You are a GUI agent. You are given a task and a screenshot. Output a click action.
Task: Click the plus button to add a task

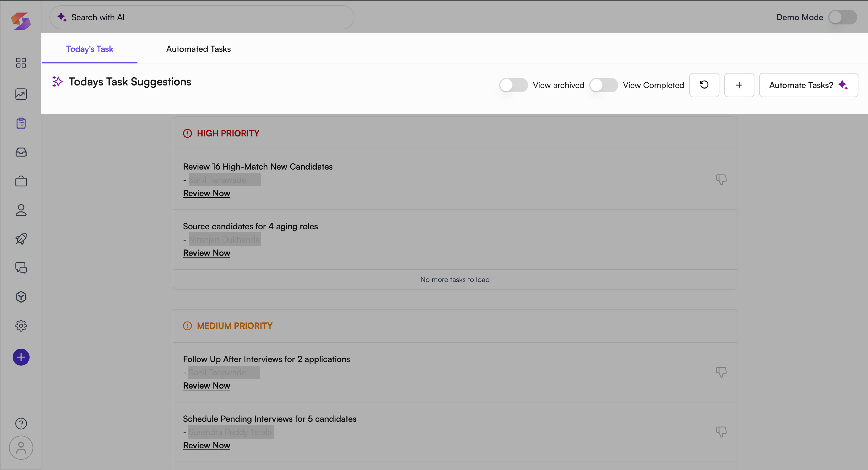[739, 85]
